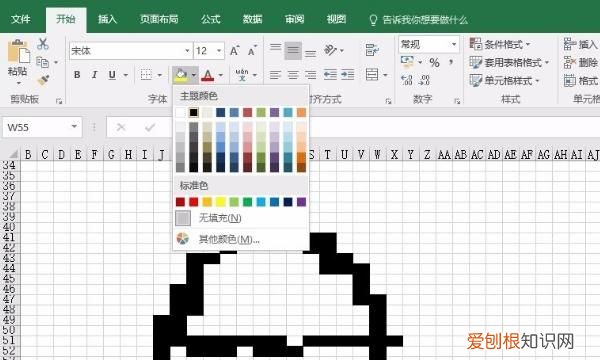Open 单元格样式 Cell Styles

click(x=505, y=81)
